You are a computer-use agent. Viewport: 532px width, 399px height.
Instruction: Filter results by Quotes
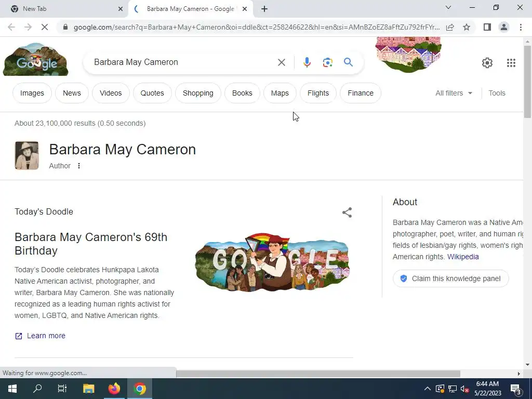click(x=152, y=93)
